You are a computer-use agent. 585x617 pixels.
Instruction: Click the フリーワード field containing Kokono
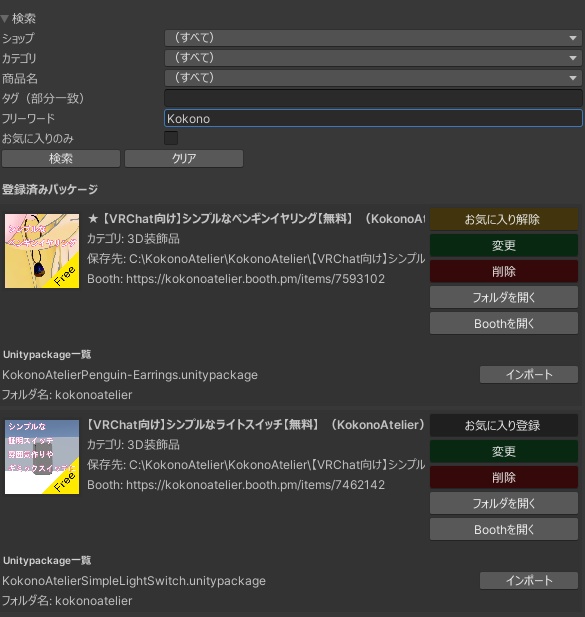tap(373, 118)
